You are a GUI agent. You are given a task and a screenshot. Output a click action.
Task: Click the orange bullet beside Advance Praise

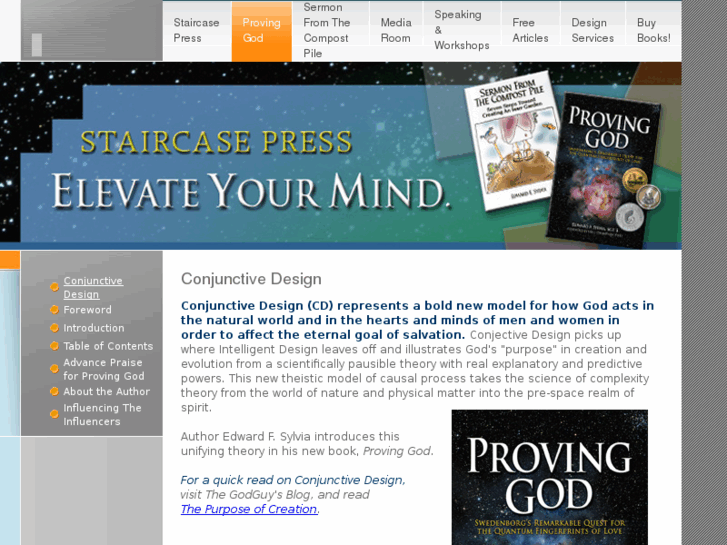coord(54,369)
